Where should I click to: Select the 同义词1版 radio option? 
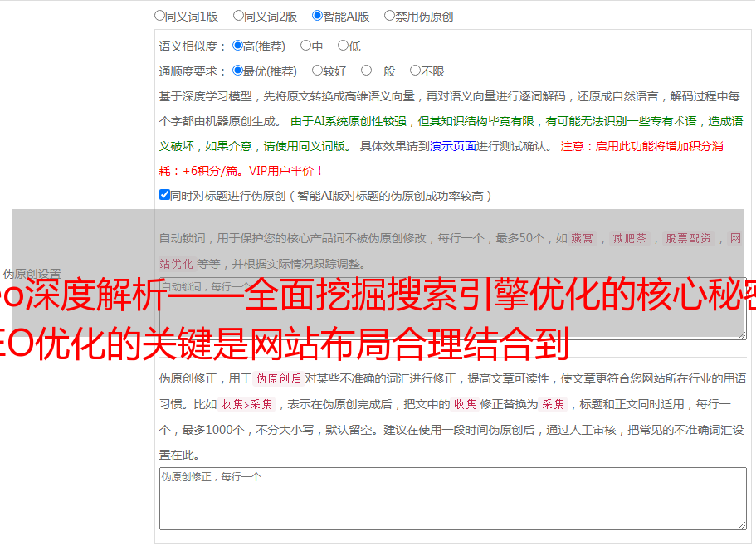click(159, 16)
